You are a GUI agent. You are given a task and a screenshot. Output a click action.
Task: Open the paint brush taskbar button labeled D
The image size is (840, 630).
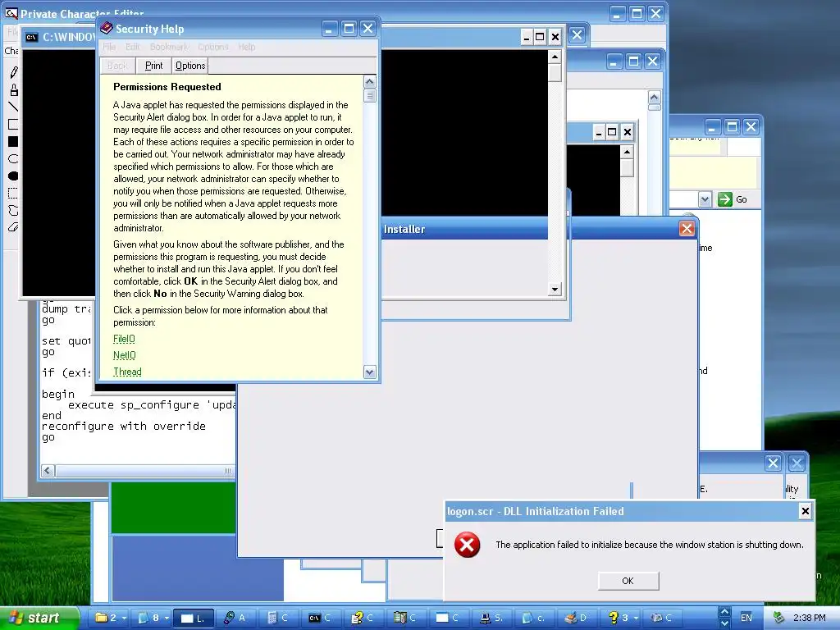(577, 618)
